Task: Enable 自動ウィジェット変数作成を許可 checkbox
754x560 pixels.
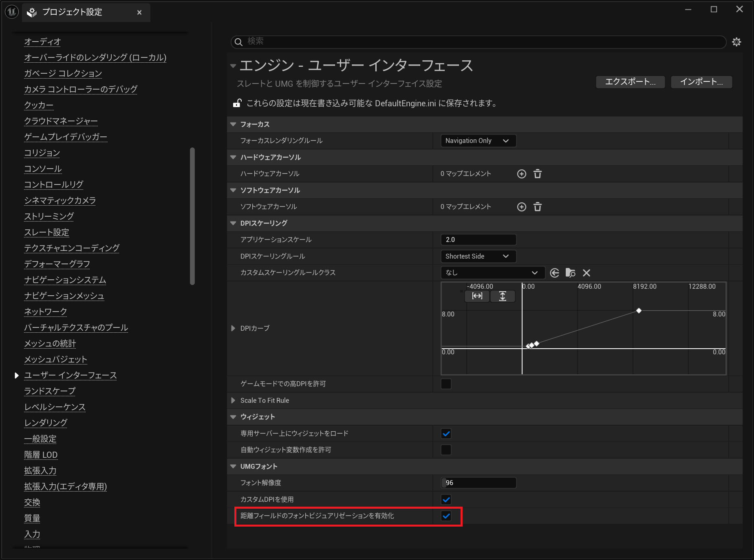Action: click(446, 450)
